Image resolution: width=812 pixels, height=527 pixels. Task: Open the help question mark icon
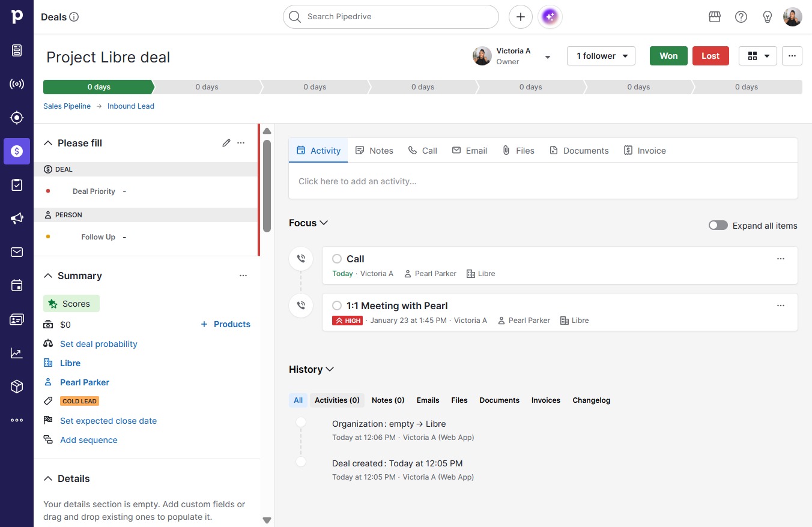(x=741, y=17)
